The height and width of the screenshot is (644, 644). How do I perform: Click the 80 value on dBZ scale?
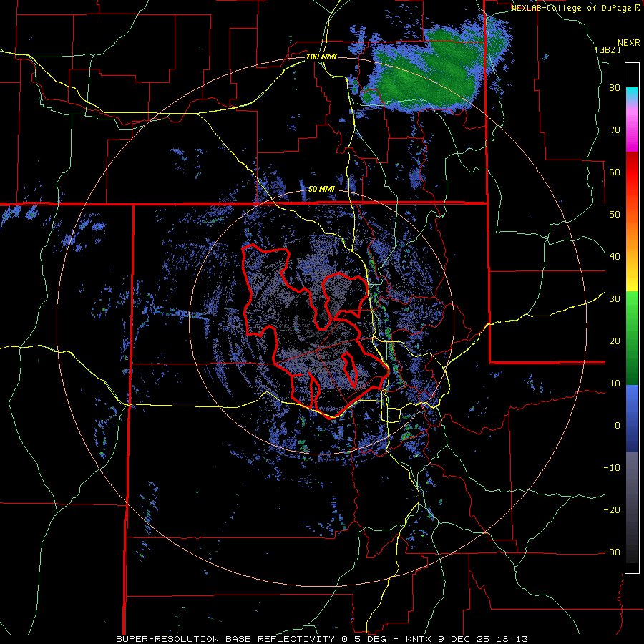(615, 87)
